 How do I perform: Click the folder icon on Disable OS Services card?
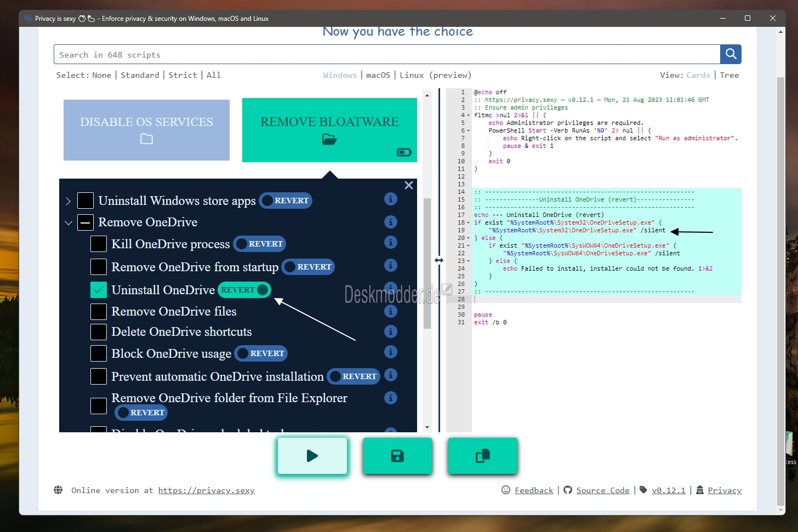[x=146, y=139]
